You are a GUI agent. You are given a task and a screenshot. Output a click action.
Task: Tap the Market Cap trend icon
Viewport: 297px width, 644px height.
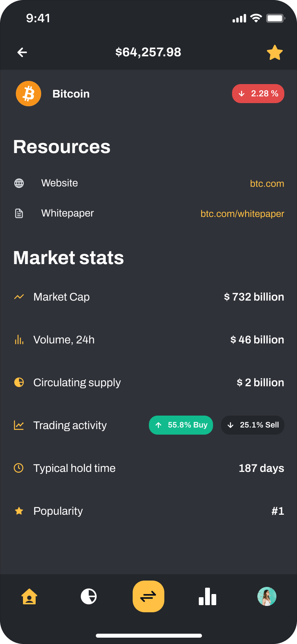click(x=19, y=297)
